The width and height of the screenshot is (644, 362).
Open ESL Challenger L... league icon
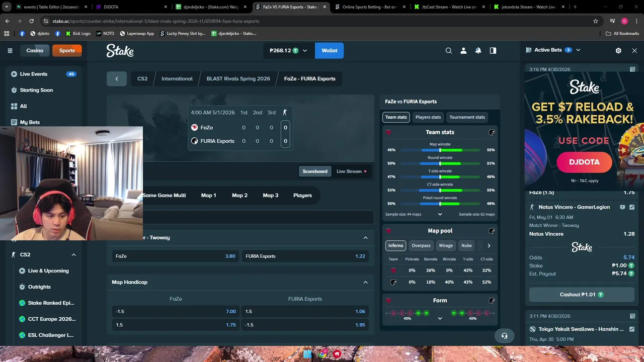[22, 335]
